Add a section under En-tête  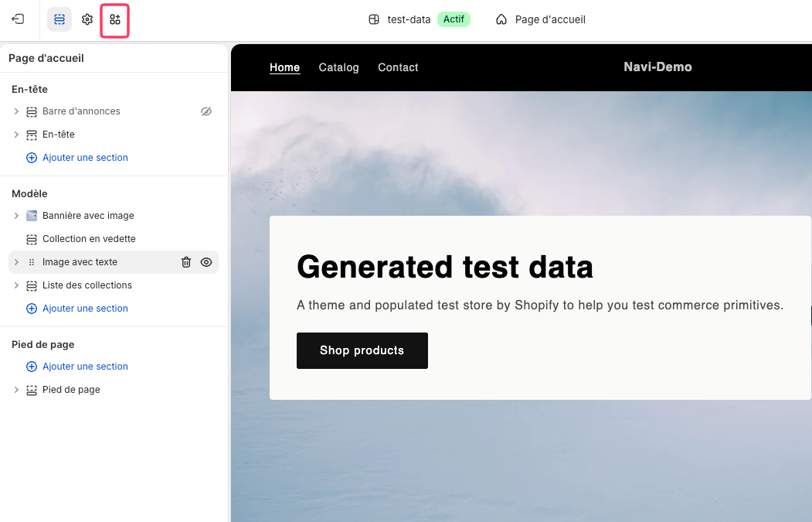85,158
